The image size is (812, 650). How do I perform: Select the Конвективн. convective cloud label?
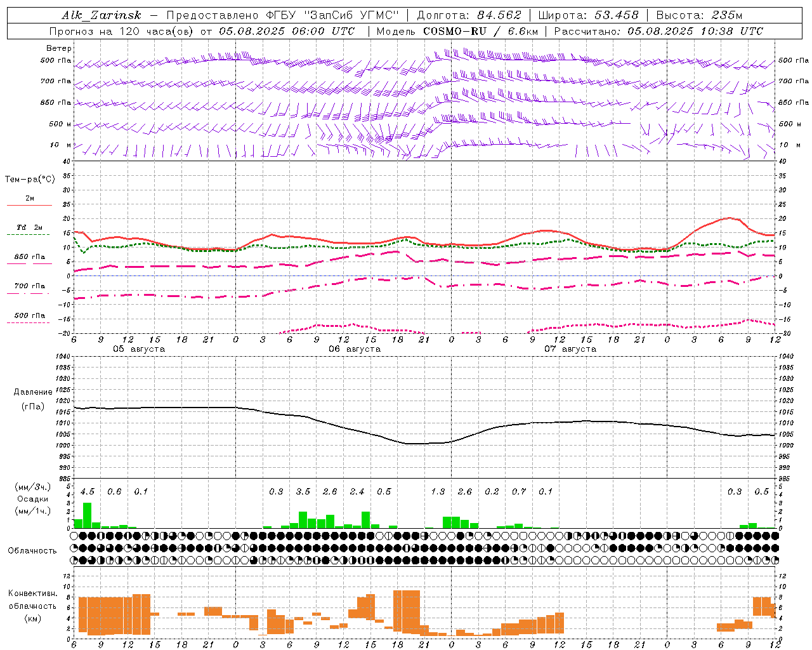pos(33,594)
